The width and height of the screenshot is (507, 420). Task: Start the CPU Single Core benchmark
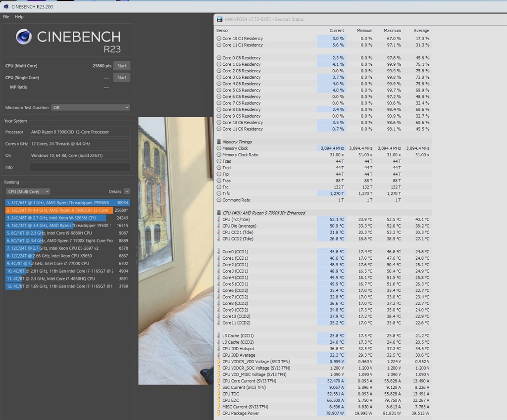click(x=122, y=78)
